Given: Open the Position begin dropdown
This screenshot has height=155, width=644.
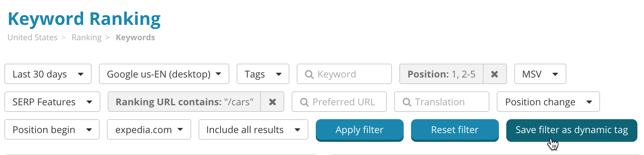Looking at the screenshot, I should coord(52,130).
